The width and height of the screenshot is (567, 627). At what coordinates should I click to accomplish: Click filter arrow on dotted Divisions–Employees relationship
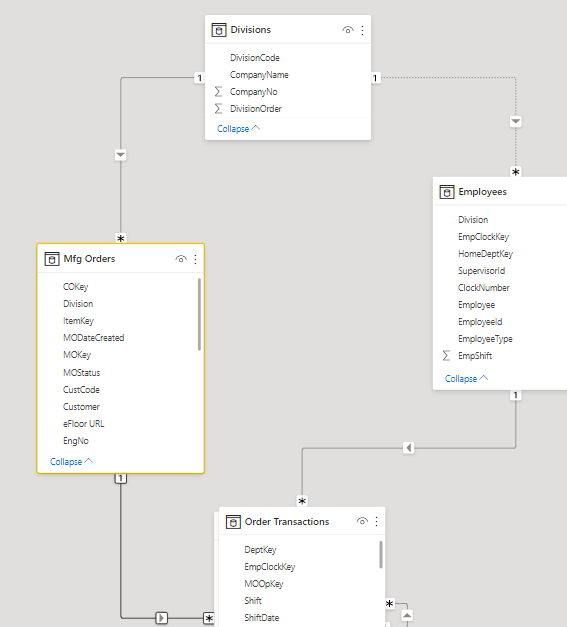516,121
